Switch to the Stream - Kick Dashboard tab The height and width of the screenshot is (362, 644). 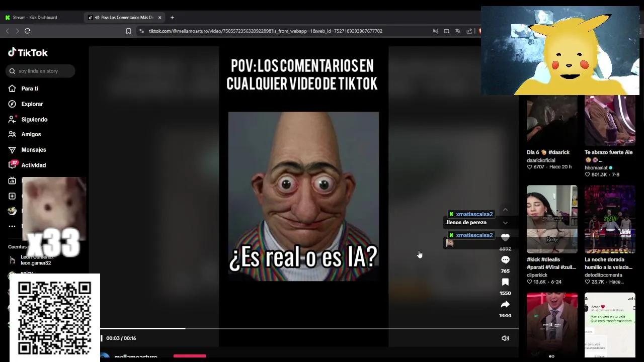tap(35, 18)
